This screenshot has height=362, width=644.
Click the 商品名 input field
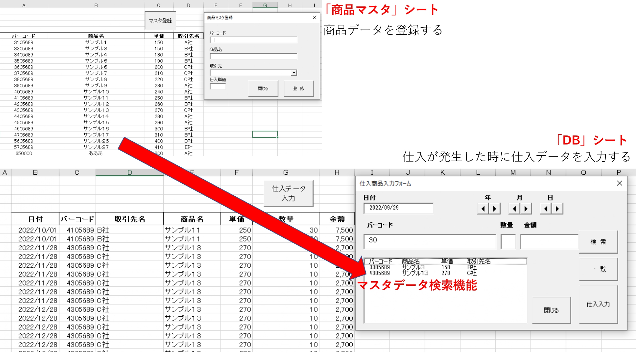coord(253,56)
